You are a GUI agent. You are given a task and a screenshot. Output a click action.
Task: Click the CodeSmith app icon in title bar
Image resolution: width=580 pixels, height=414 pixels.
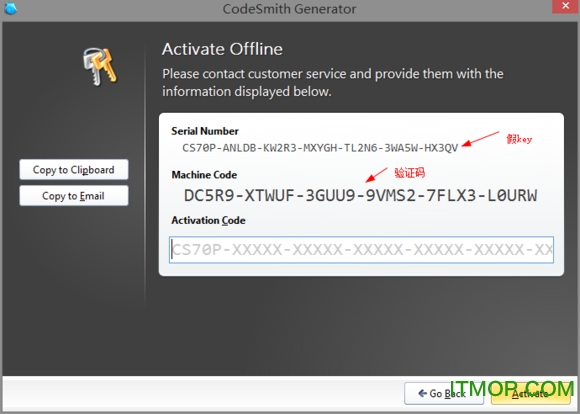pyautogui.click(x=10, y=8)
